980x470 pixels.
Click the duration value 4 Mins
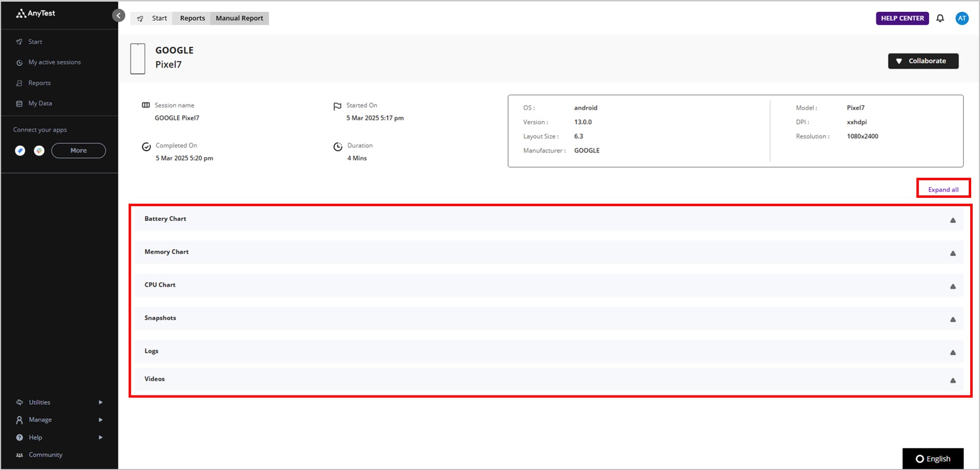coord(357,158)
